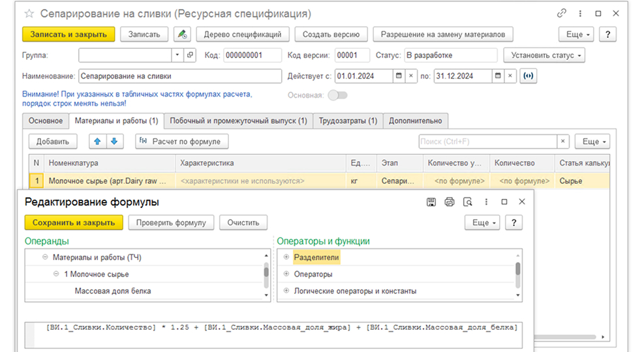Open formula editor's three-dot menu

click(x=486, y=202)
